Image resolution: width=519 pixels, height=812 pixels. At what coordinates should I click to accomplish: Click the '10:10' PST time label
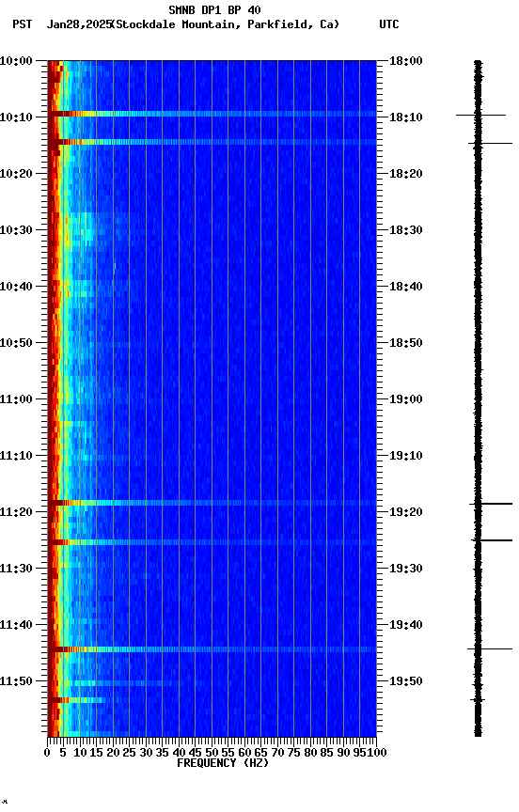click(16, 117)
